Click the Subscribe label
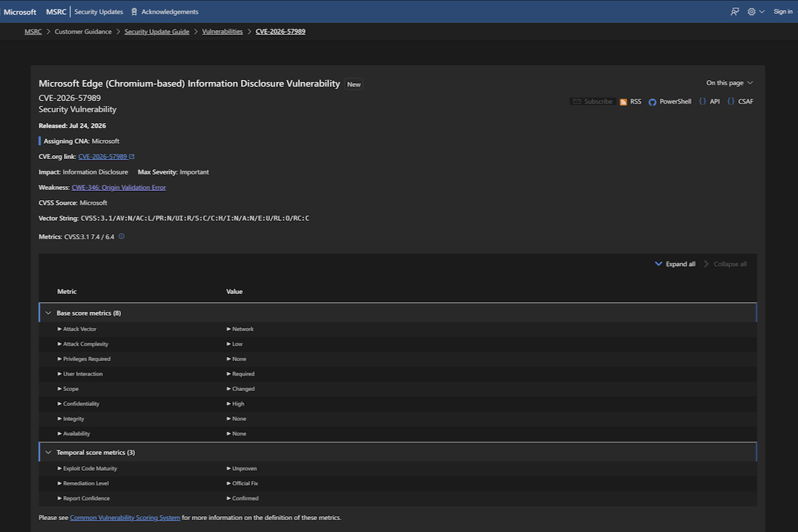This screenshot has height=532, width=798. pyautogui.click(x=598, y=102)
